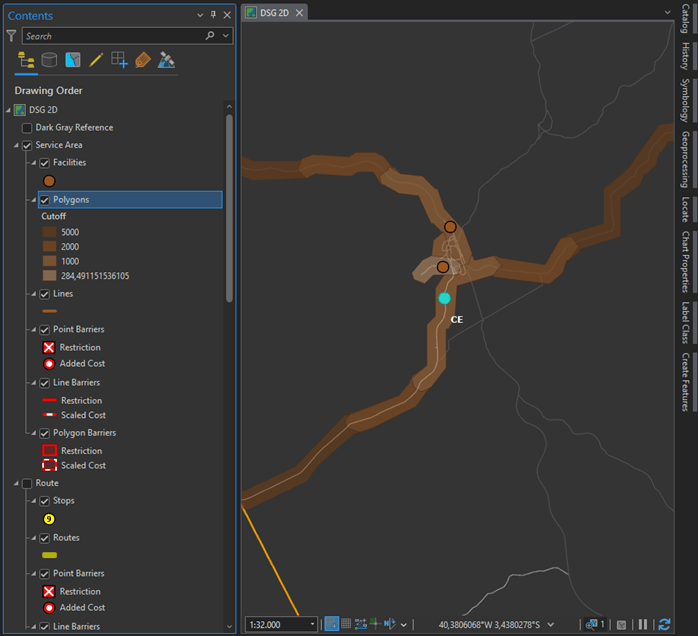Turn on the Route layer checkbox
Image resolution: width=698 pixels, height=636 pixels.
[x=27, y=483]
